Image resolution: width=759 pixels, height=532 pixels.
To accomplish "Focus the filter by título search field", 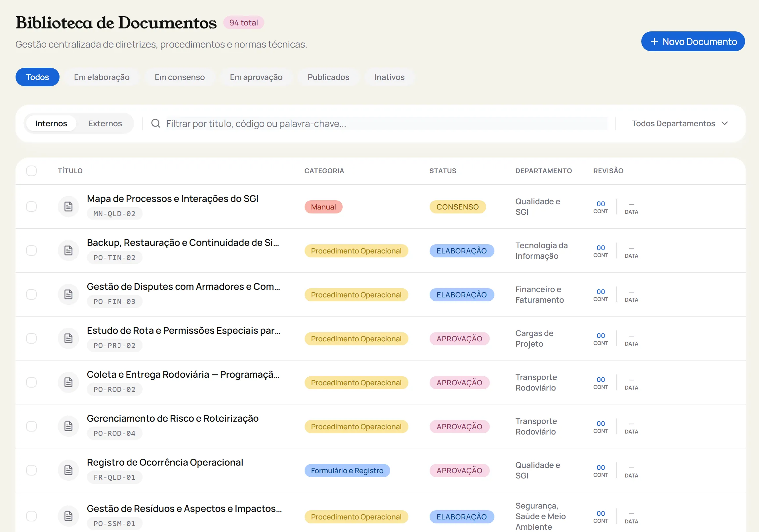I will coord(386,124).
